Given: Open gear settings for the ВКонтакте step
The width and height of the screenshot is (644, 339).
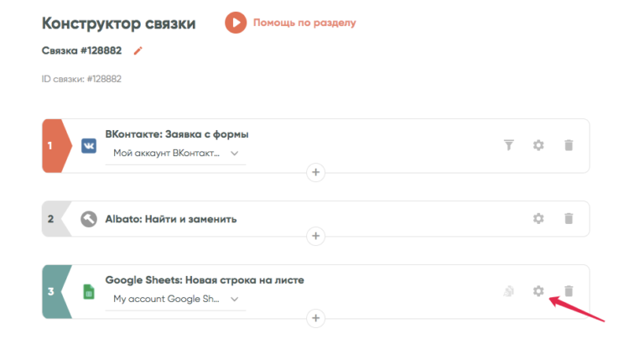Looking at the screenshot, I should coord(538,145).
